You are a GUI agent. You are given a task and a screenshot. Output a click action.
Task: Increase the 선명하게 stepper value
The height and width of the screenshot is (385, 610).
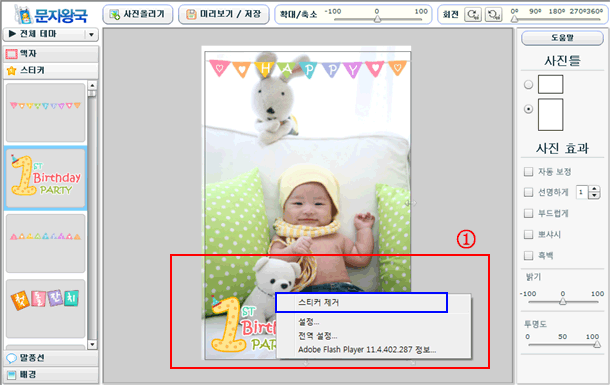click(594, 189)
